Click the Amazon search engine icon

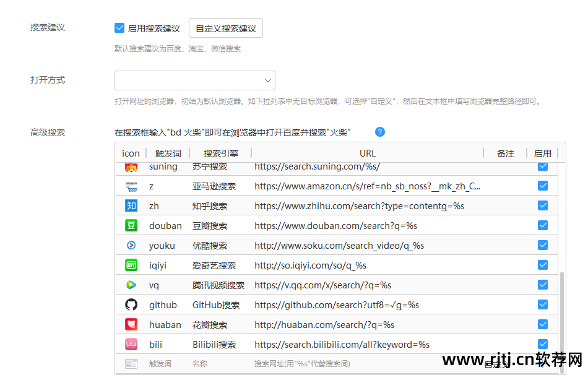pos(131,186)
